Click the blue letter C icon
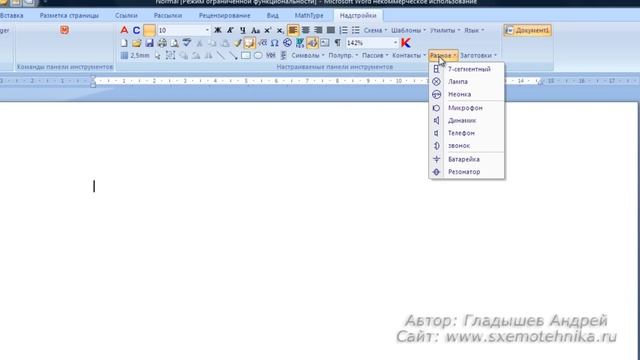Screen dimensions: 640x360 [x=136, y=30]
